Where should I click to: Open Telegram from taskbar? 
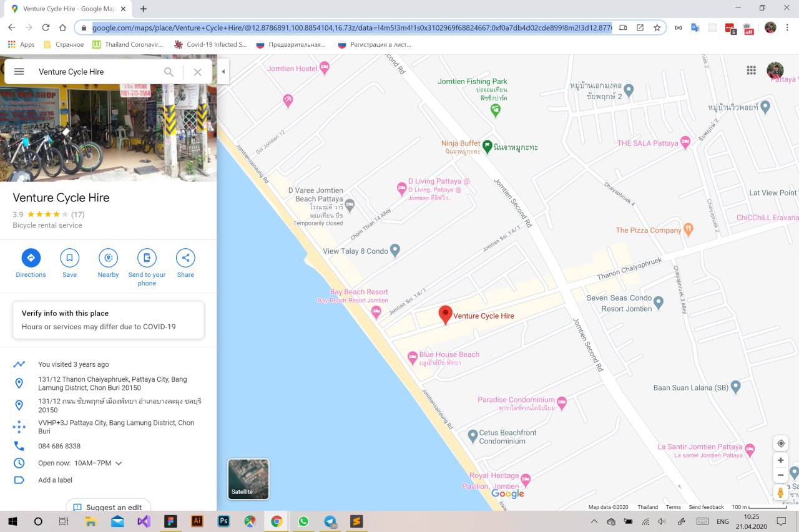330,521
